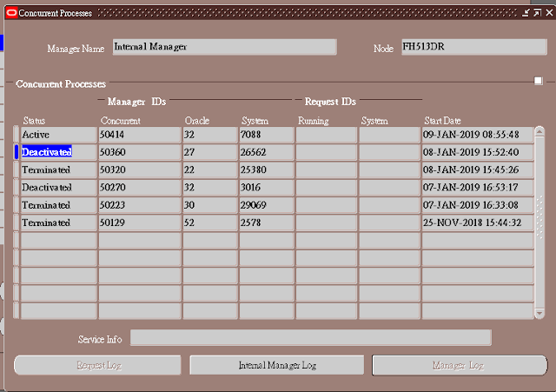Click system ID 29069
556x392 pixels.
[x=267, y=205]
